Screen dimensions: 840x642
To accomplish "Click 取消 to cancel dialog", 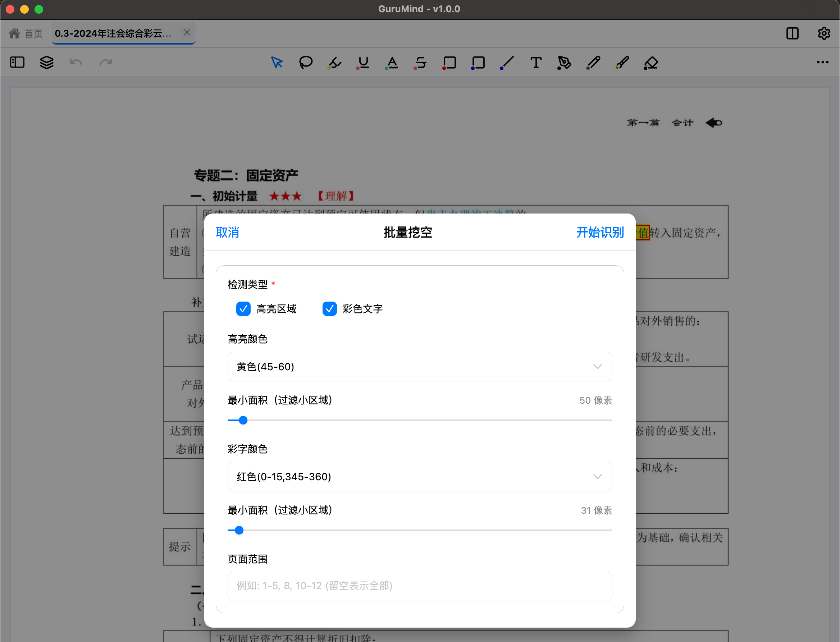I will tap(227, 232).
